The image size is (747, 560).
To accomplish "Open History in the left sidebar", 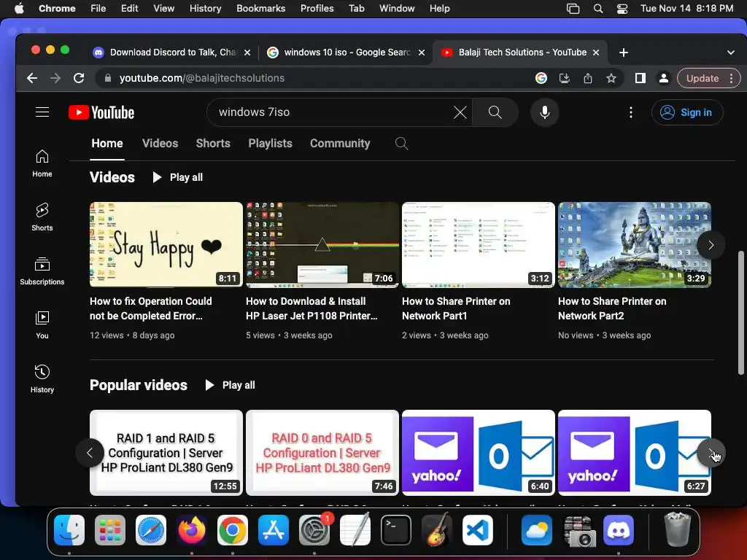I will [x=42, y=378].
